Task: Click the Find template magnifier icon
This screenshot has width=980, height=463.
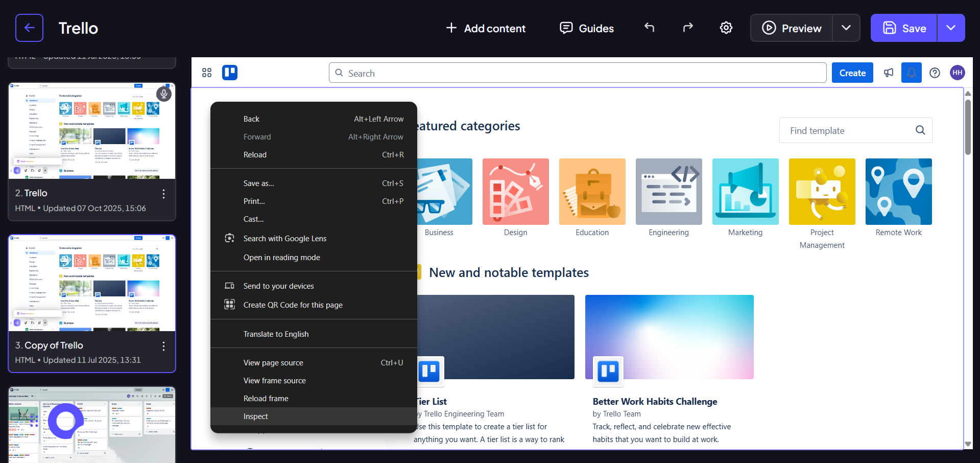Action: tap(920, 130)
